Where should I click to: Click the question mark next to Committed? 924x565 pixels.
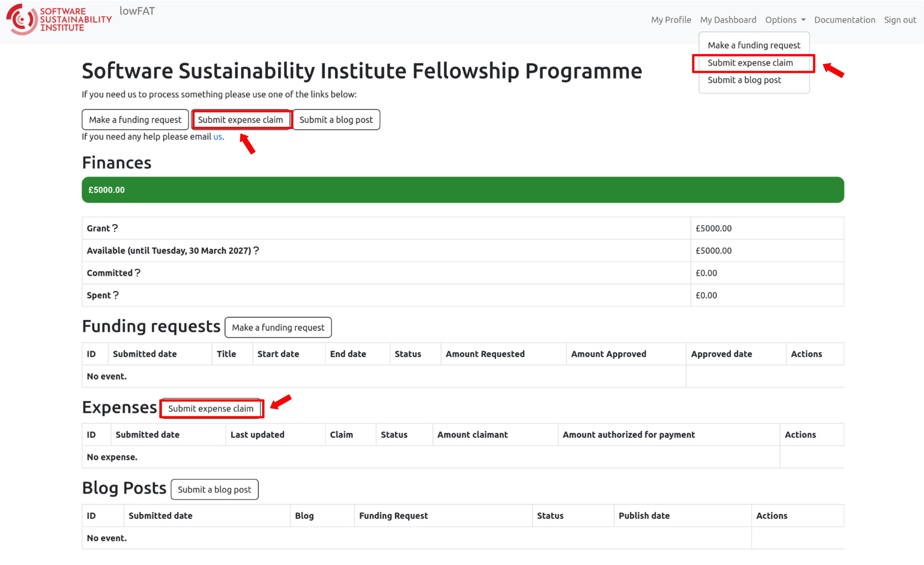point(138,273)
